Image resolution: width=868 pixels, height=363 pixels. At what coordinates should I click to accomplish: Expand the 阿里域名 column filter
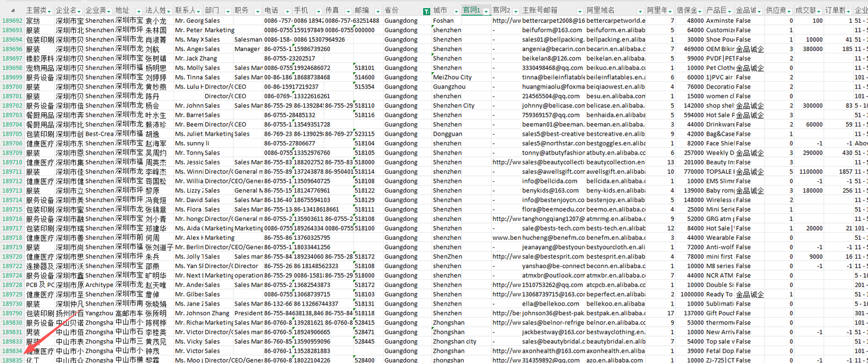(640, 11)
